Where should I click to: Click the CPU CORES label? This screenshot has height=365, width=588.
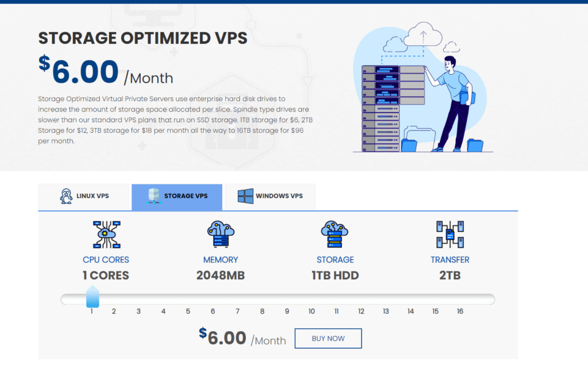(106, 259)
